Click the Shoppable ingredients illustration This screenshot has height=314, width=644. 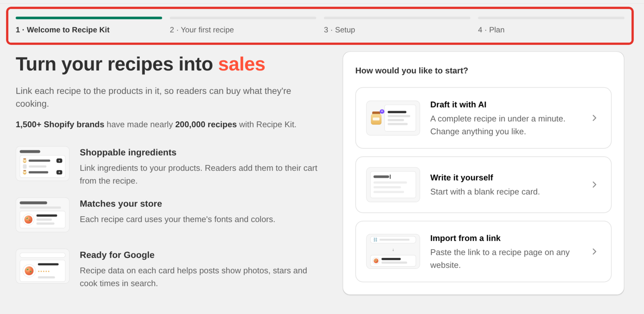(43, 163)
